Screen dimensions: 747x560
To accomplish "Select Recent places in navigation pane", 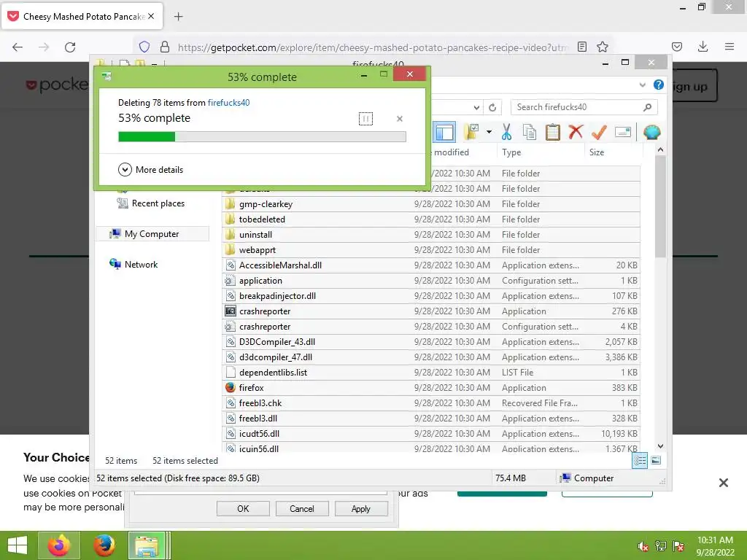I will click(152, 203).
